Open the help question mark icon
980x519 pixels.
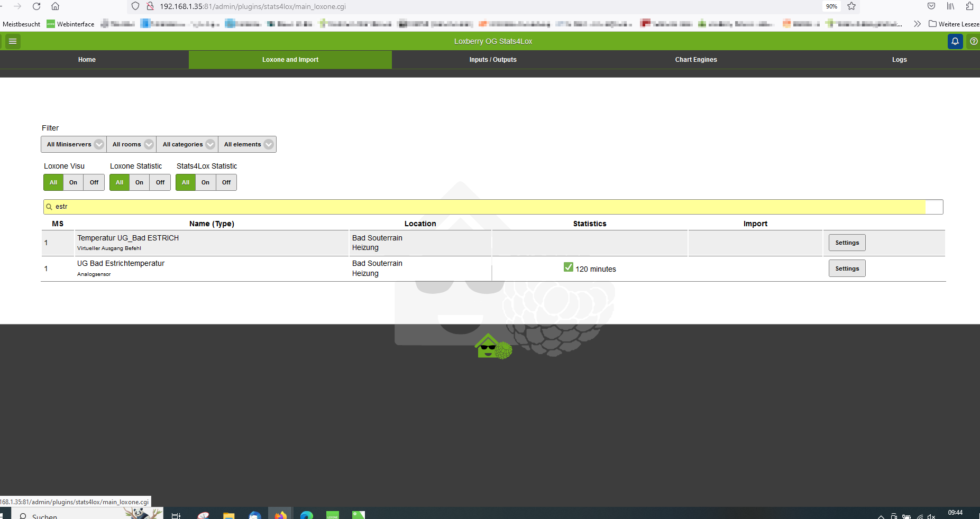[974, 41]
